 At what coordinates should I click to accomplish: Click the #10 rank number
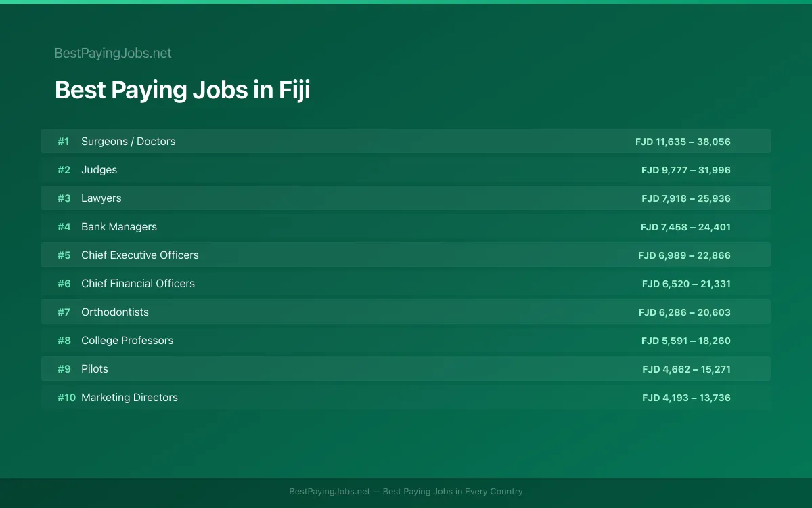(x=66, y=398)
